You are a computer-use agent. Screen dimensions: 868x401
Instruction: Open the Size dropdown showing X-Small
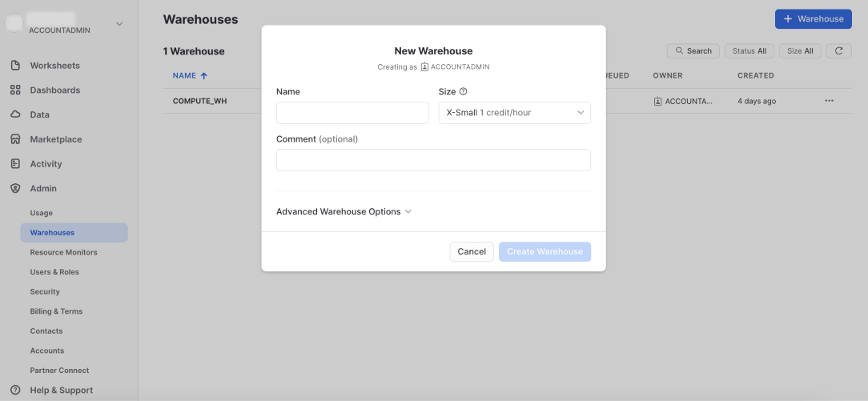click(x=514, y=113)
